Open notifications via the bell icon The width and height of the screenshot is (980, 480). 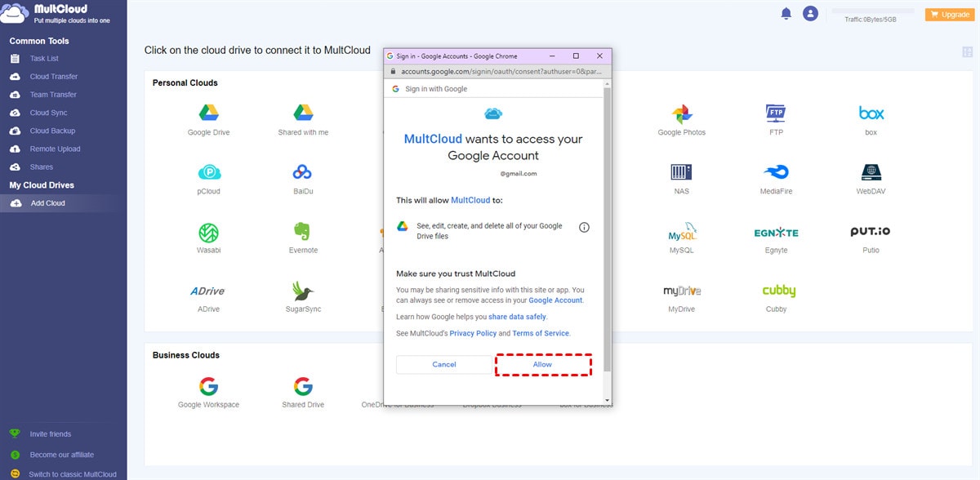pos(786,13)
